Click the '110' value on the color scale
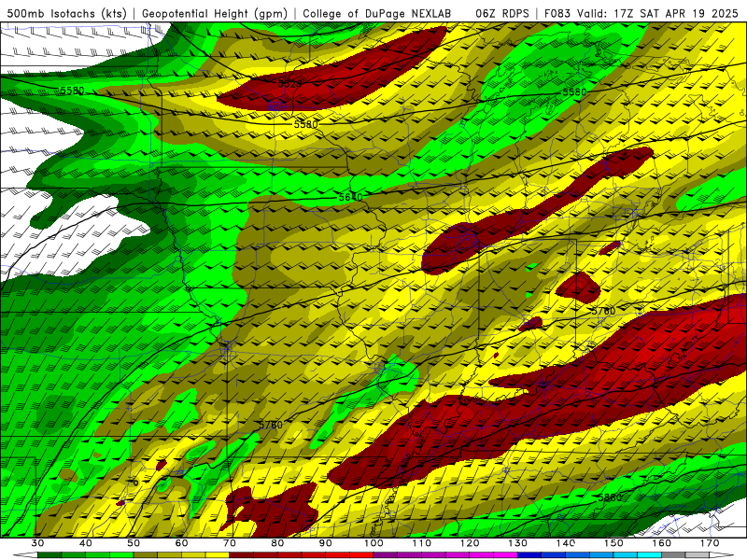This screenshot has width=747, height=560. 422,543
